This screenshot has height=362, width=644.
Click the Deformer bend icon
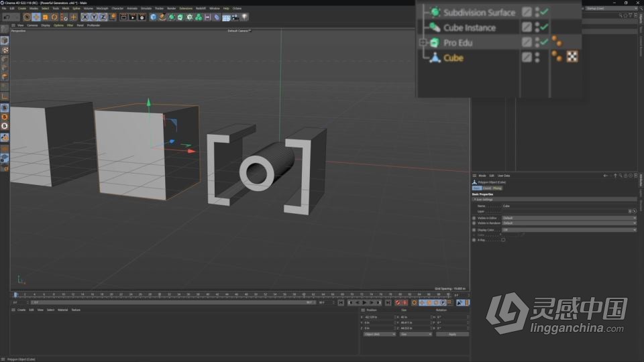click(x=217, y=17)
